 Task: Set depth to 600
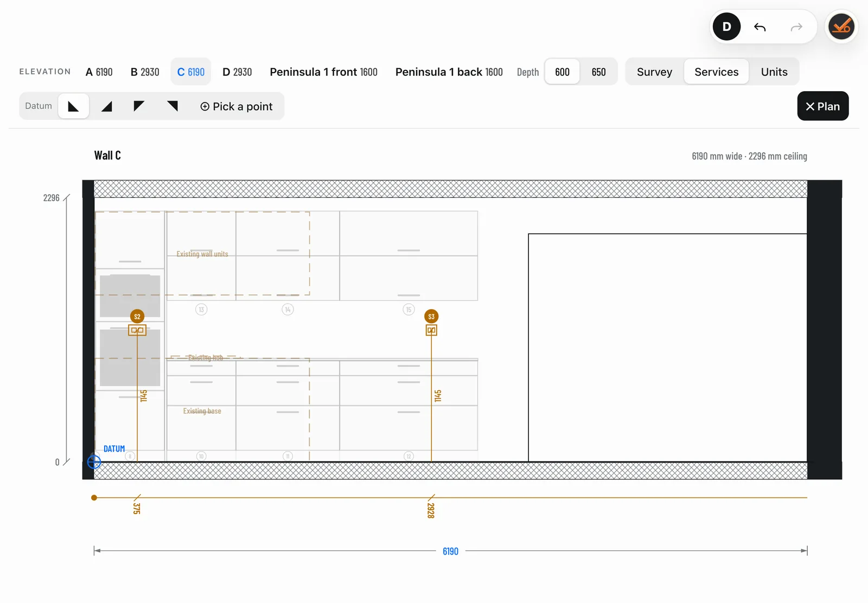(562, 72)
